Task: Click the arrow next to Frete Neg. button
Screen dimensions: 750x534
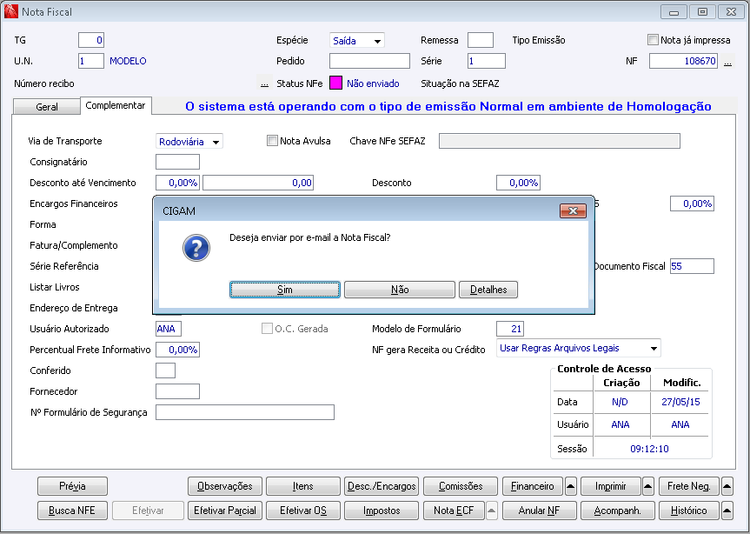Action: [727, 486]
